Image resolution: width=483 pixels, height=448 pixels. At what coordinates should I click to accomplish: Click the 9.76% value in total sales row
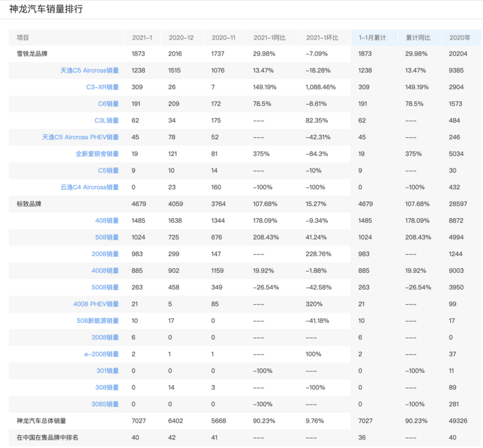(x=315, y=421)
